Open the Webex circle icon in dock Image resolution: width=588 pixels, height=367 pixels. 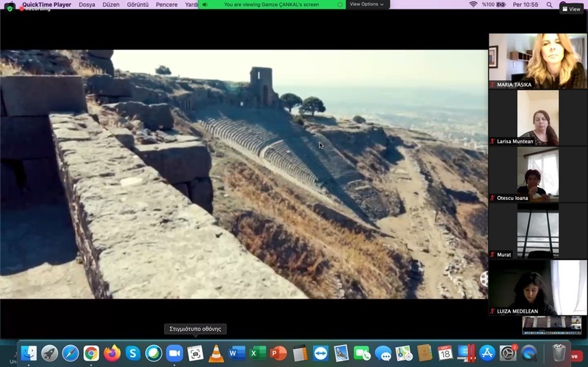click(154, 353)
